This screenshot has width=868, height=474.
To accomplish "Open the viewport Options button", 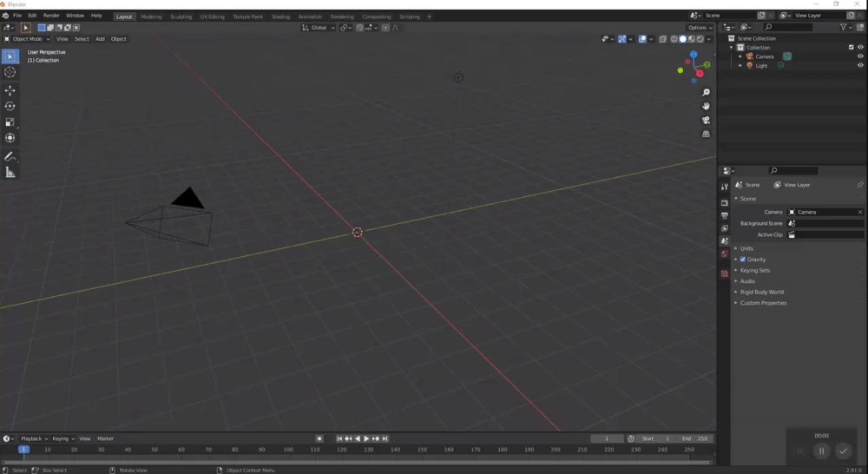I will (700, 28).
